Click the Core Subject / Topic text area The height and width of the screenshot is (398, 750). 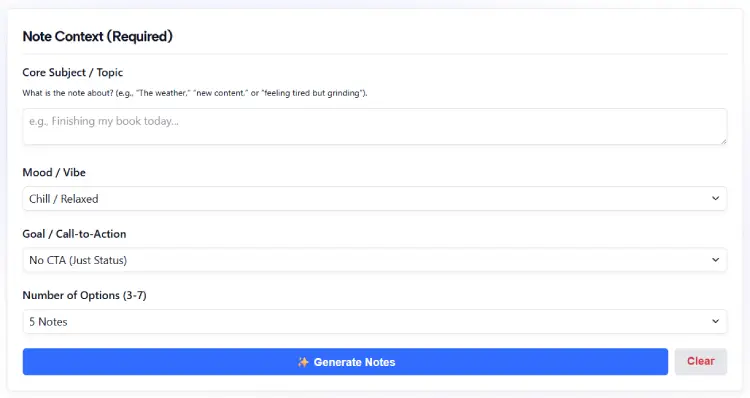point(375,127)
